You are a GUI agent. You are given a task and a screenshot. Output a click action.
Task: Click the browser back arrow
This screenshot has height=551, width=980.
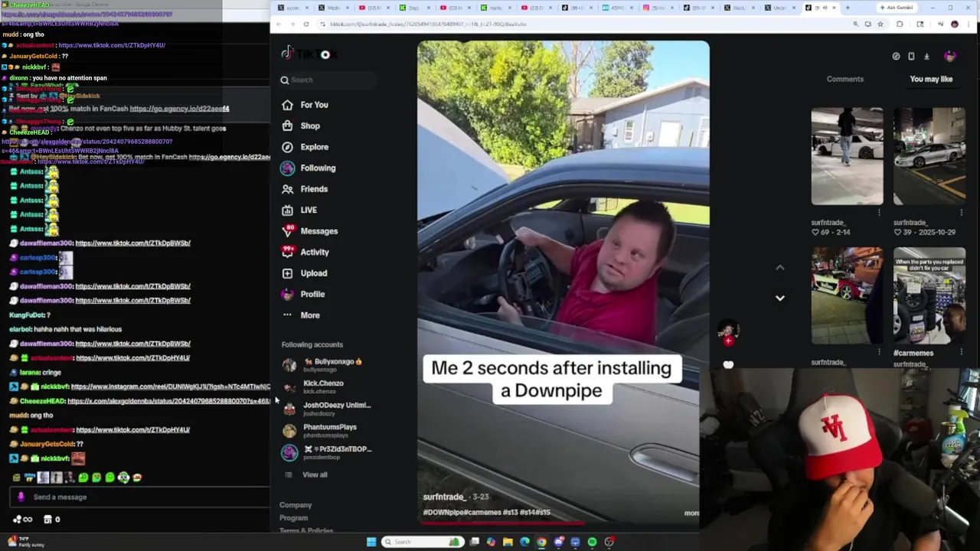pos(279,24)
